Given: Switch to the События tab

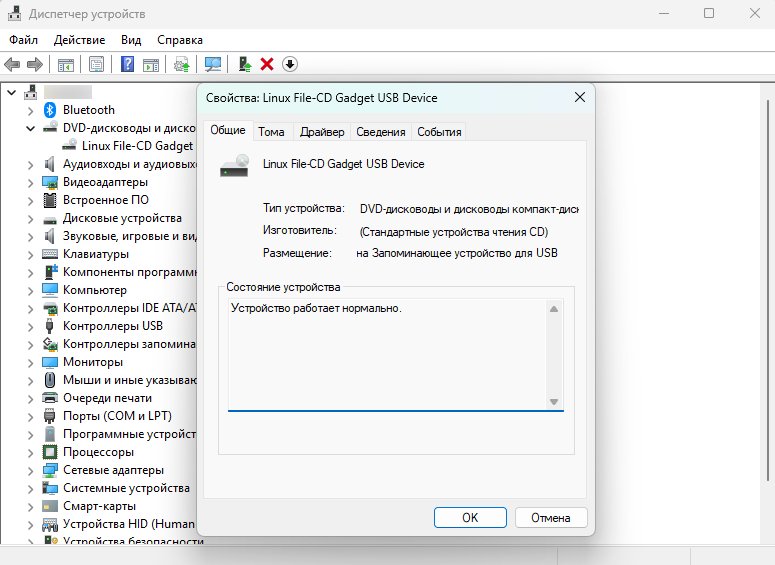Looking at the screenshot, I should tap(439, 132).
